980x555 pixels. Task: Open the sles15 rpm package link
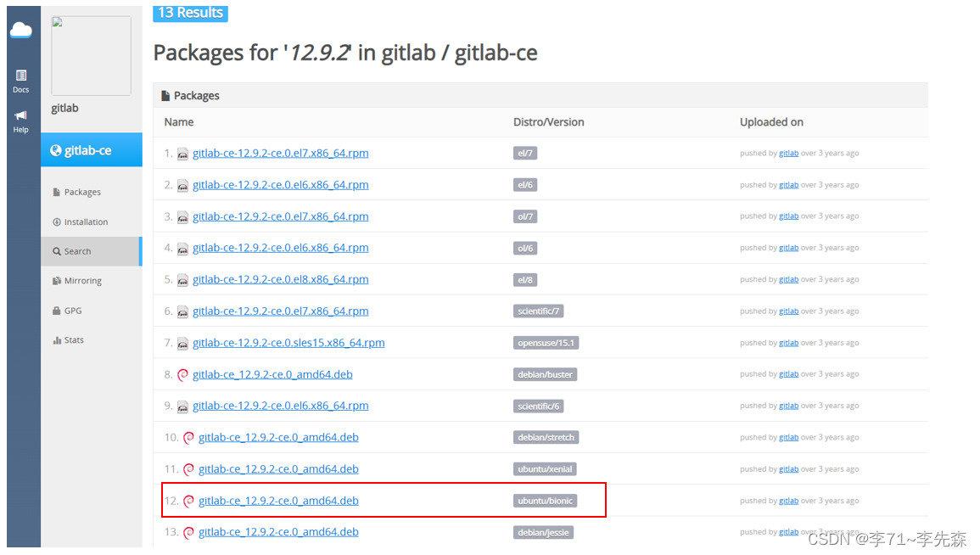pos(288,343)
